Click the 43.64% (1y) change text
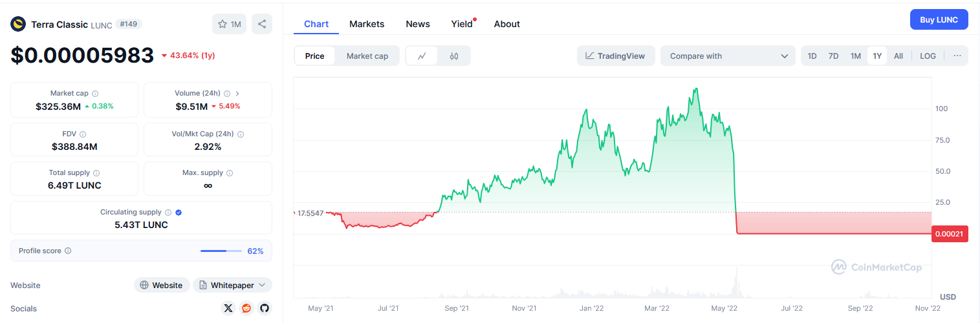Image resolution: width=980 pixels, height=323 pixels. click(192, 56)
